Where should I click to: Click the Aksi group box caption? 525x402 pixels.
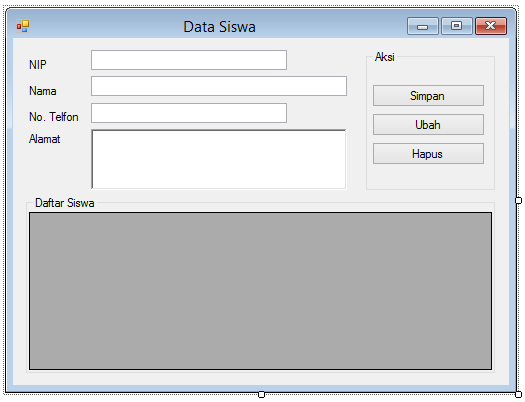(x=385, y=57)
